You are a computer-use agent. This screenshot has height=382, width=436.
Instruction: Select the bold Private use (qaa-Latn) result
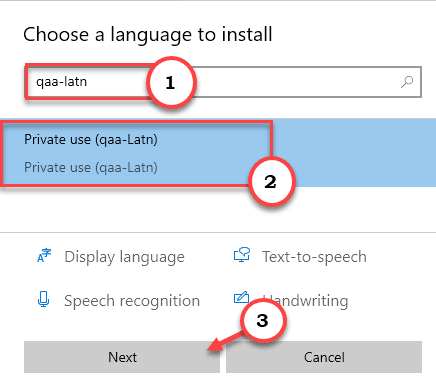coord(91,140)
